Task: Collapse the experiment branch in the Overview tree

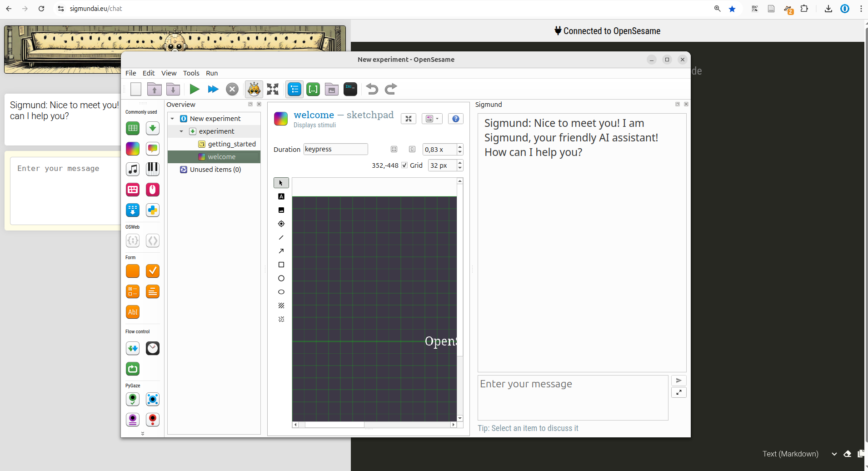Action: tap(181, 131)
